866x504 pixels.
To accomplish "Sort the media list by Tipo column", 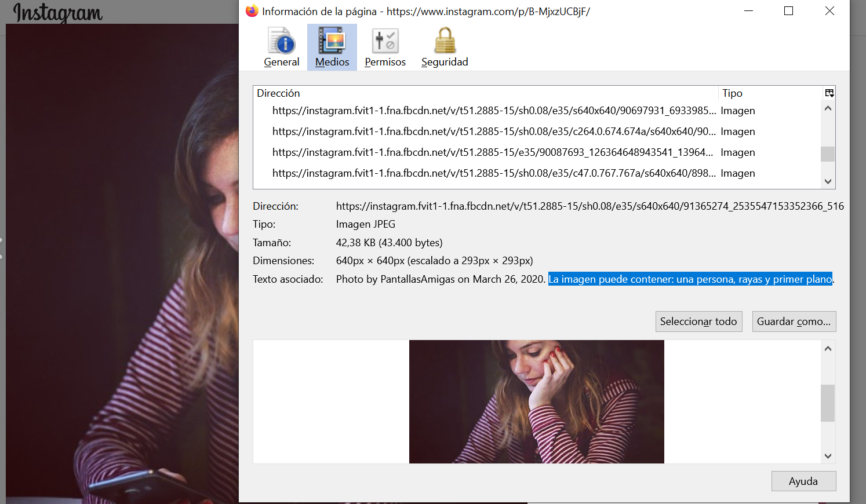I will tap(770, 93).
